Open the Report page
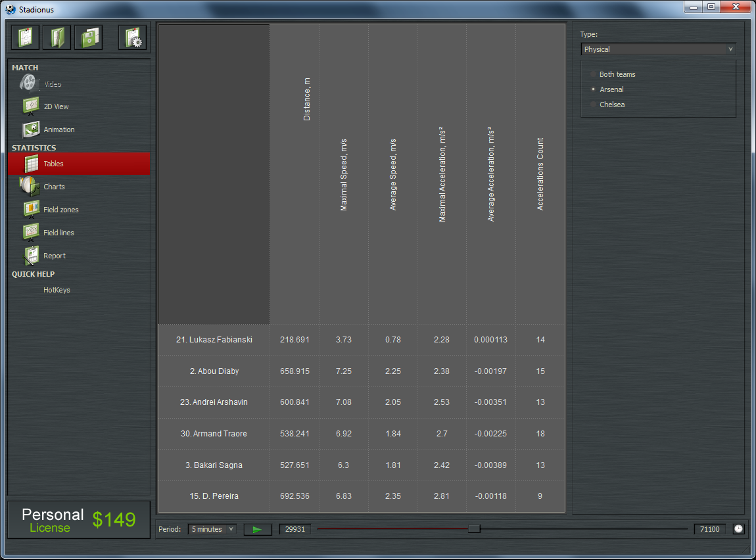756x560 pixels. click(x=55, y=256)
